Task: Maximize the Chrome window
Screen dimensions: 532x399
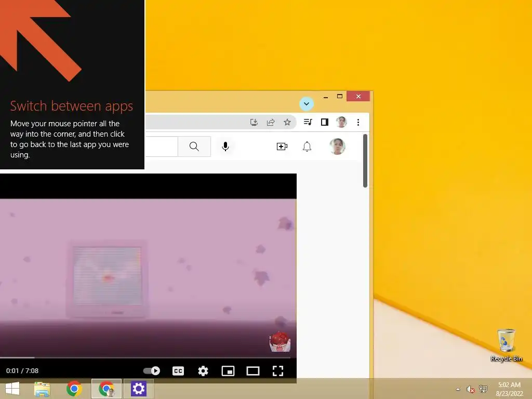Action: [x=340, y=96]
